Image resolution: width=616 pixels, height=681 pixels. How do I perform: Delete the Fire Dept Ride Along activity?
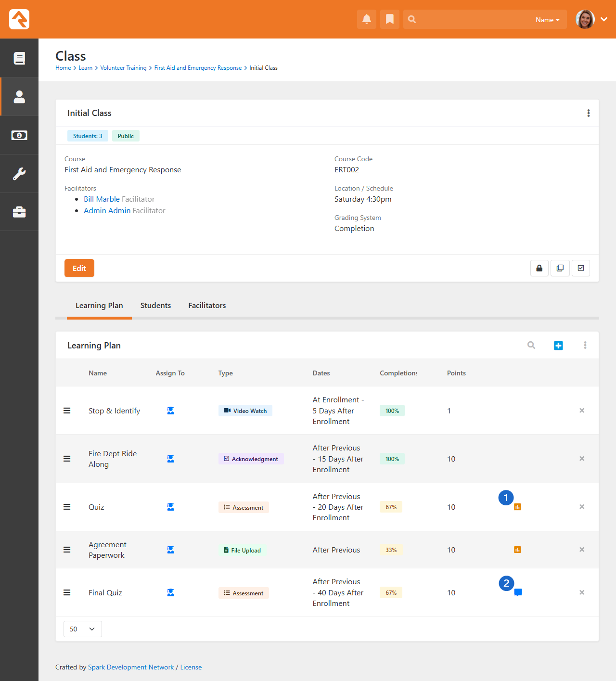click(582, 459)
